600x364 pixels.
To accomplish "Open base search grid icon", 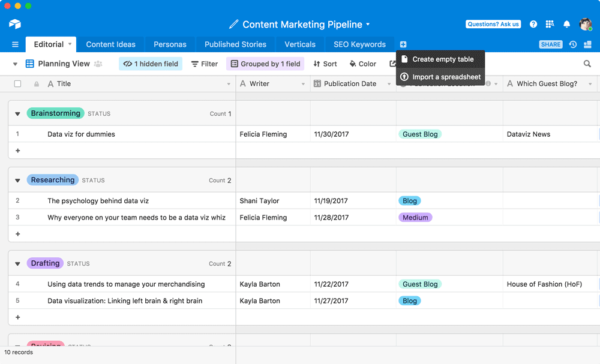I will point(549,24).
